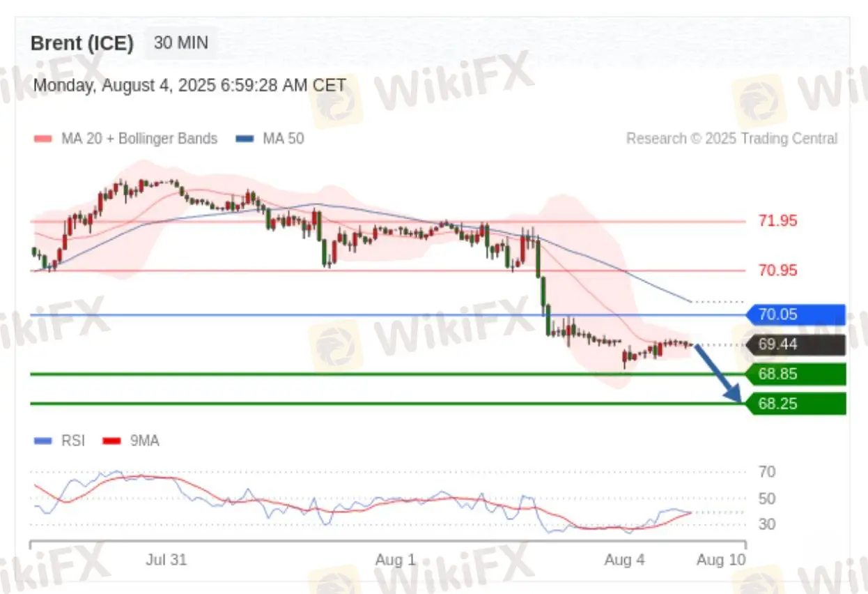Click the MA 20 + Bollinger Bands label

[139, 139]
